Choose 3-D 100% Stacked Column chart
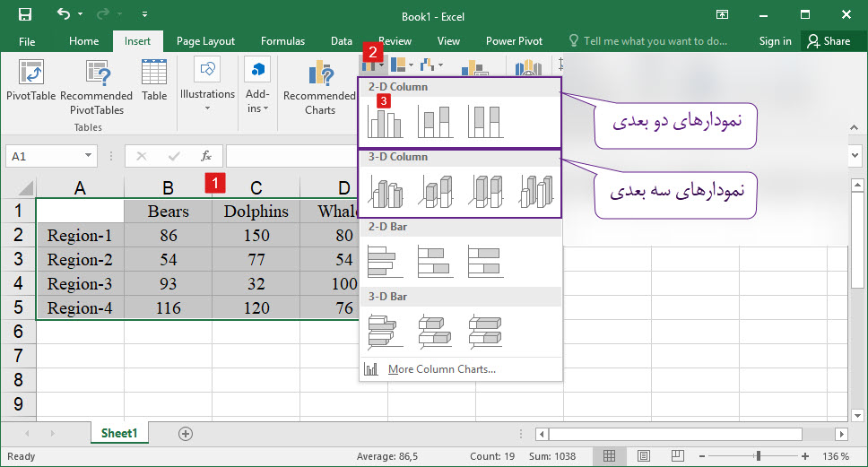 (486, 192)
